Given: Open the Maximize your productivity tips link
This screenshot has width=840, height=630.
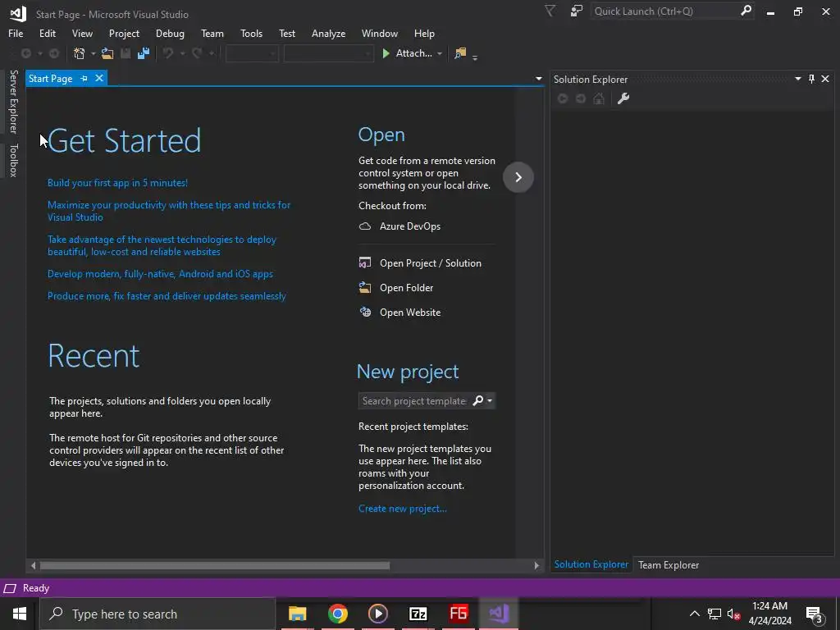Looking at the screenshot, I should (169, 211).
